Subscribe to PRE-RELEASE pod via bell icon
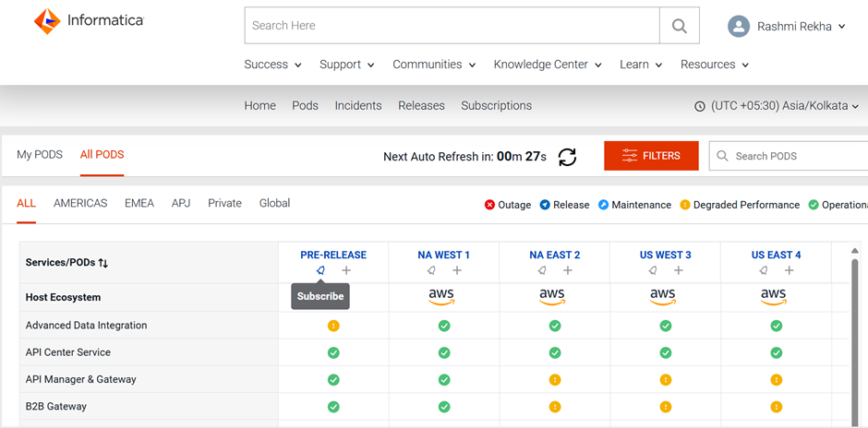The height and width of the screenshot is (428, 868). click(x=320, y=270)
